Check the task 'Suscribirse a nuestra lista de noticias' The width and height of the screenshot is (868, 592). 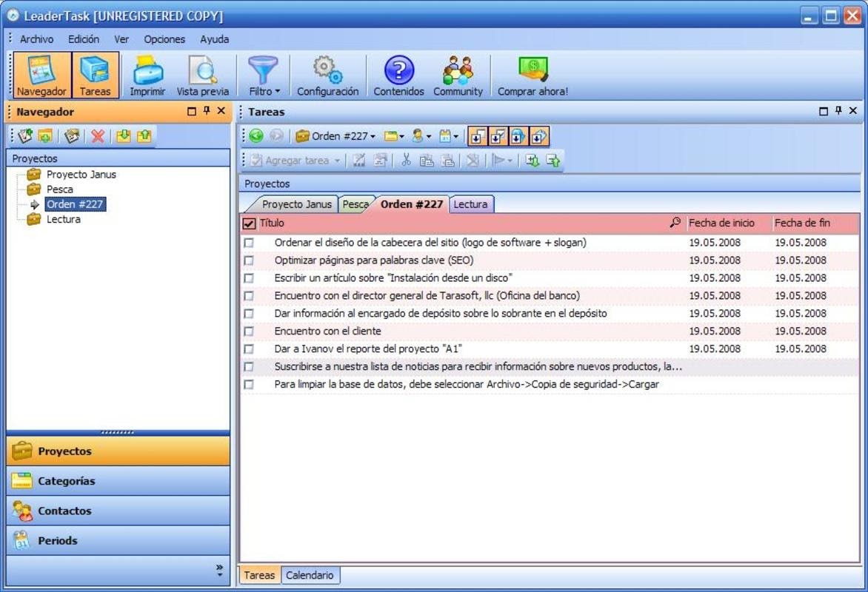(249, 366)
